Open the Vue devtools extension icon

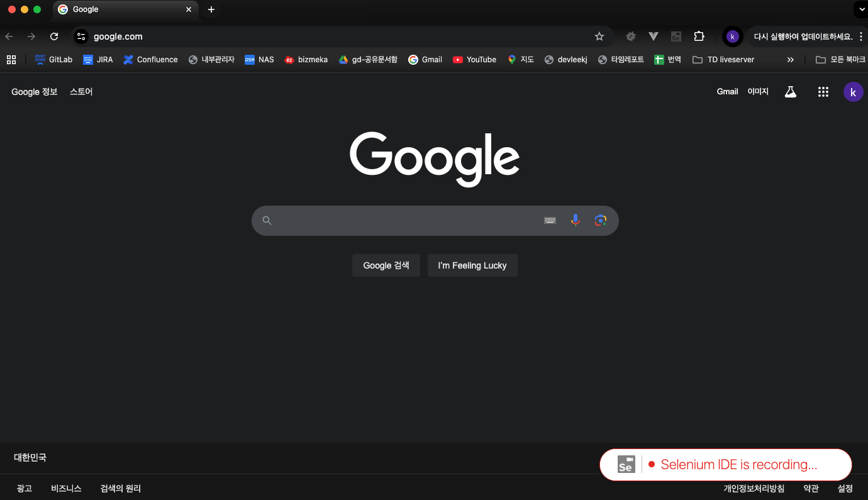654,36
